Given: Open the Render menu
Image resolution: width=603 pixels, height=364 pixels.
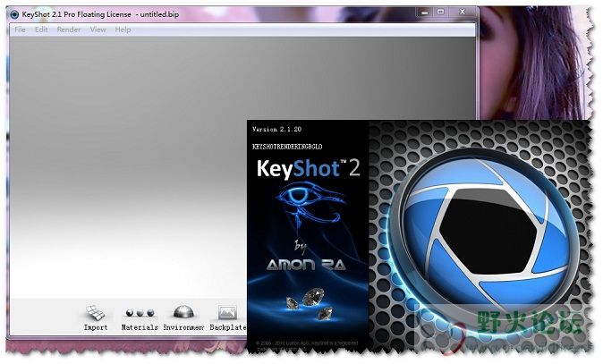Looking at the screenshot, I should click(x=69, y=30).
